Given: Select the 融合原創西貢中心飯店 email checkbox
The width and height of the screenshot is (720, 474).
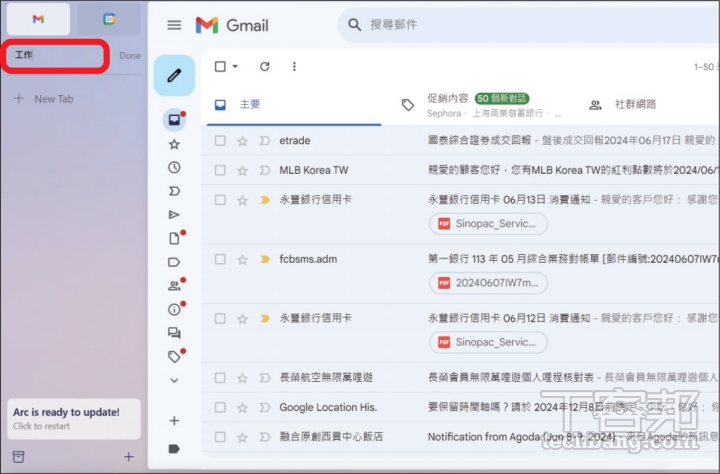Looking at the screenshot, I should (x=220, y=437).
